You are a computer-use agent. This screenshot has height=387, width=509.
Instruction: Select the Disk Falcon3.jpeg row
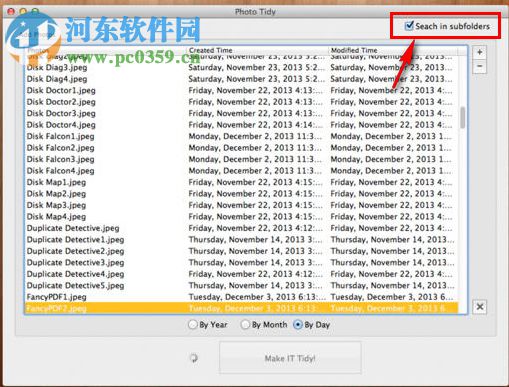point(241,159)
